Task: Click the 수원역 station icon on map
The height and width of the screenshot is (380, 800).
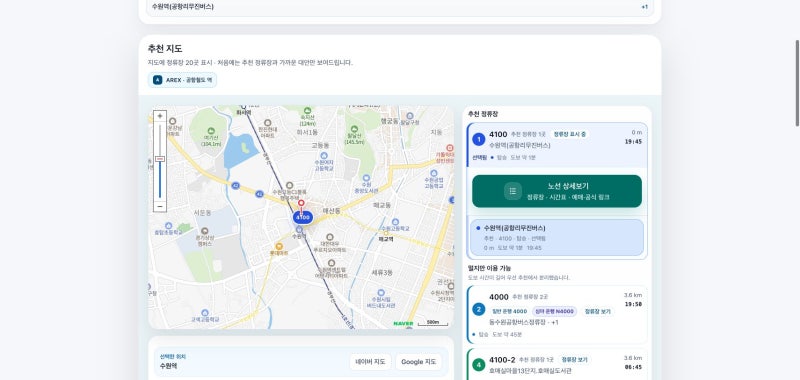Action: point(299,230)
